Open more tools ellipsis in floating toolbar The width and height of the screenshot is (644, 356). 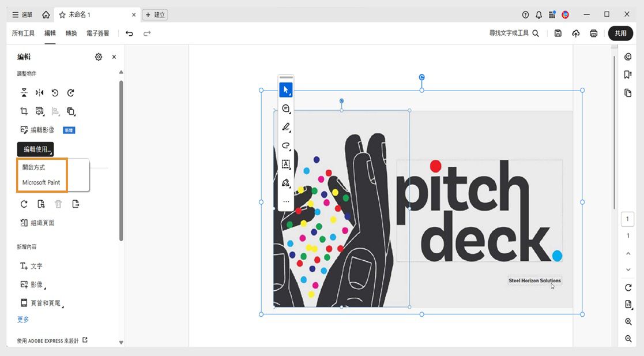click(x=286, y=201)
